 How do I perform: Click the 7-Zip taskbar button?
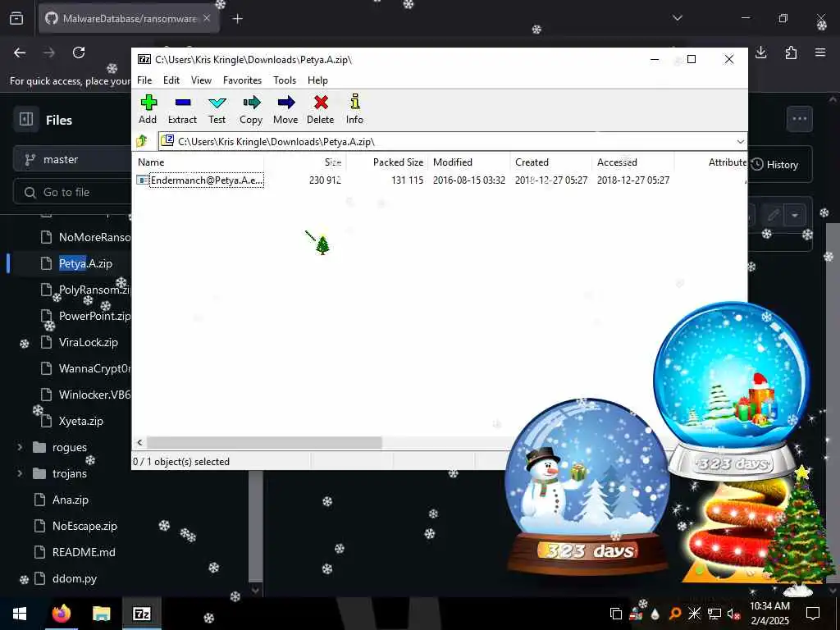point(141,614)
